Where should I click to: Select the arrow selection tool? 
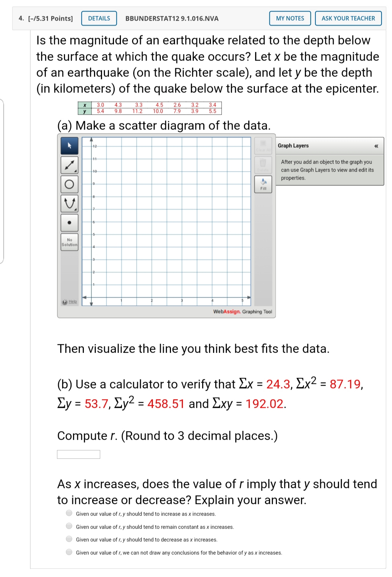pyautogui.click(x=69, y=147)
